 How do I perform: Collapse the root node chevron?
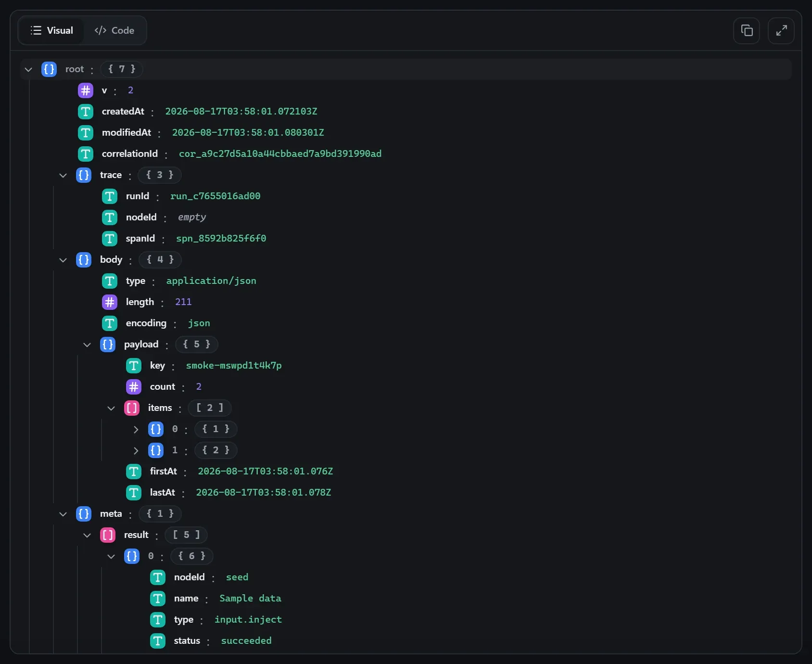click(28, 69)
